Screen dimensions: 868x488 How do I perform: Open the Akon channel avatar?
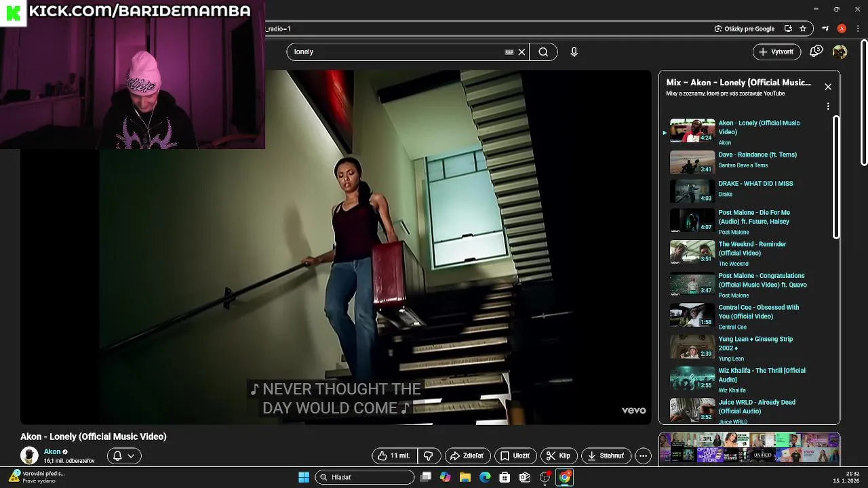(29, 455)
